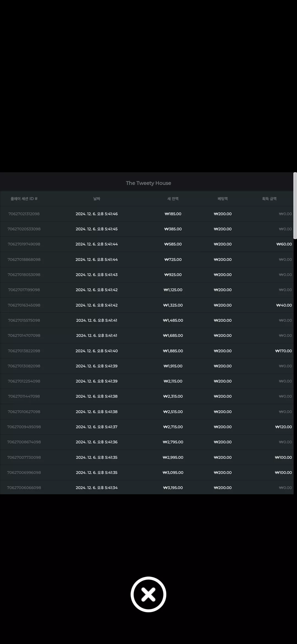This screenshot has height=644, width=297.
Task: Select the row with balance ₩2,995.00
Action: [147, 457]
